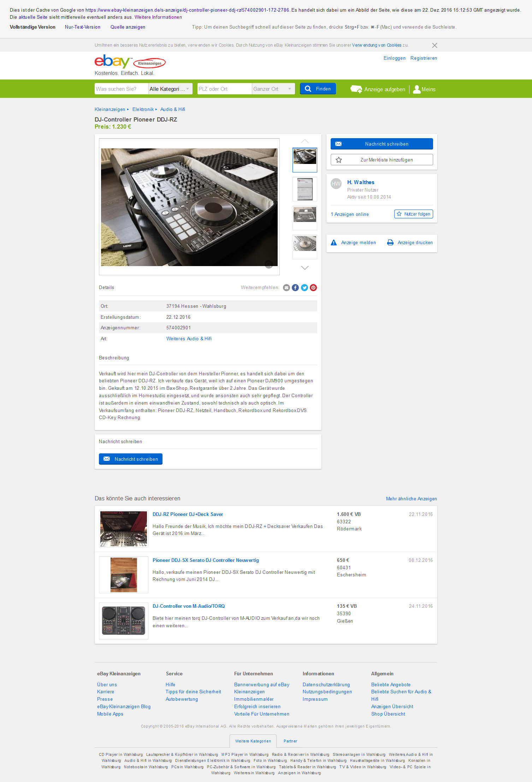Screen dimensions: 532x782
Task: Click the DDJ-RZ Deck Saver listing image
Action: click(124, 529)
